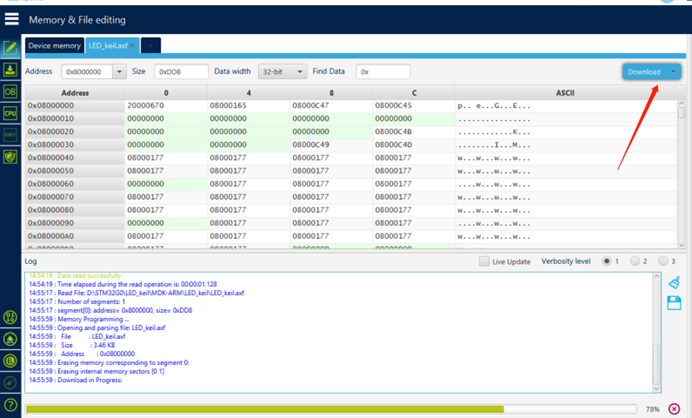Add a new tab with plus

pos(150,45)
